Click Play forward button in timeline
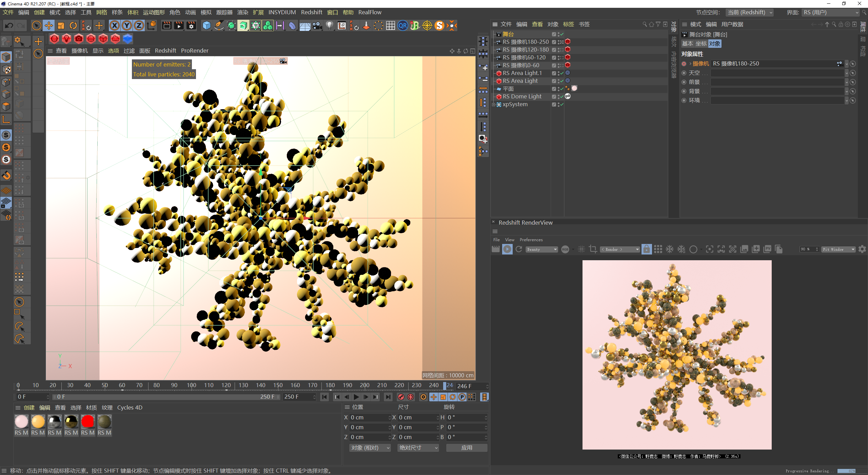Screen dimensions: 868x475 356,397
